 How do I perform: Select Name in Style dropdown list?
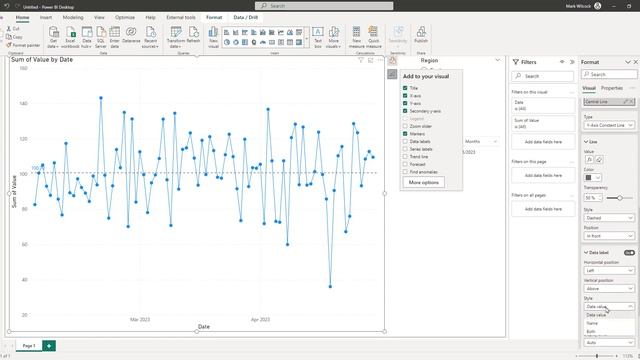click(x=609, y=323)
